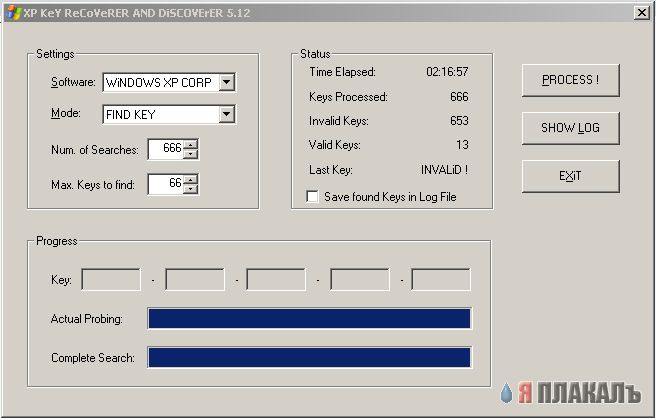Start with the PROCESS ! button
The width and height of the screenshot is (656, 418).
571,80
